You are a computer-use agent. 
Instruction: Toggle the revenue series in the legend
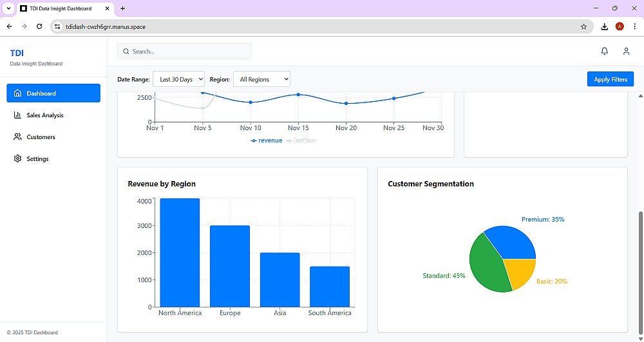pos(267,140)
